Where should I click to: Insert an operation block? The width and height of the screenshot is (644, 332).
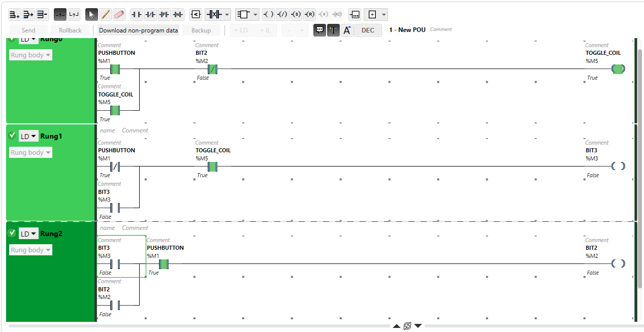click(x=355, y=15)
